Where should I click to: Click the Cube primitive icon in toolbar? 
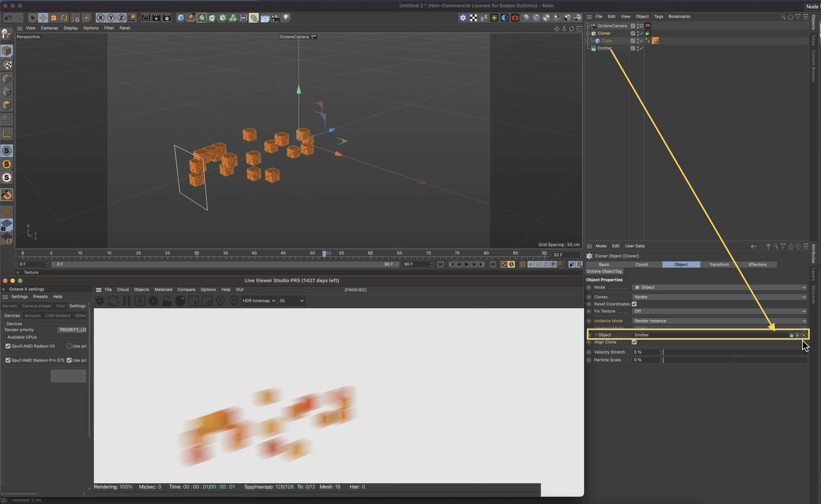[x=180, y=18]
